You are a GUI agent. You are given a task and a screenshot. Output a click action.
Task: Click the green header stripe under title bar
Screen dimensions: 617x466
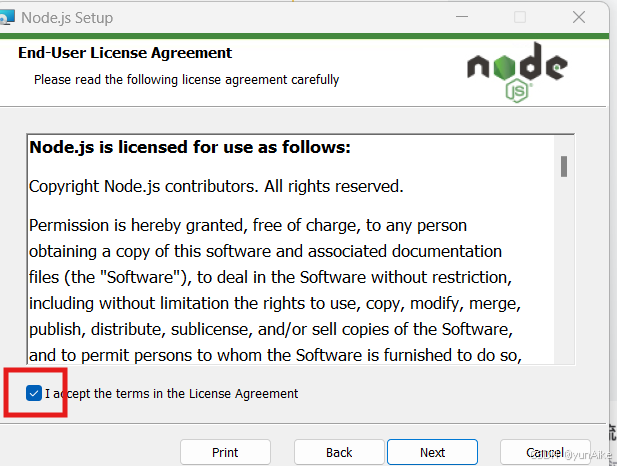(x=305, y=36)
